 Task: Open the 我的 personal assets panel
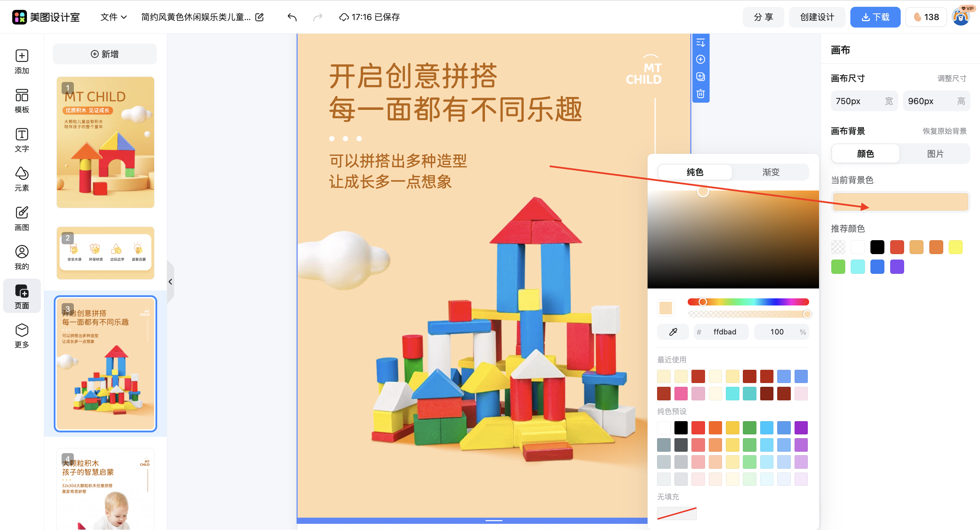coord(22,257)
